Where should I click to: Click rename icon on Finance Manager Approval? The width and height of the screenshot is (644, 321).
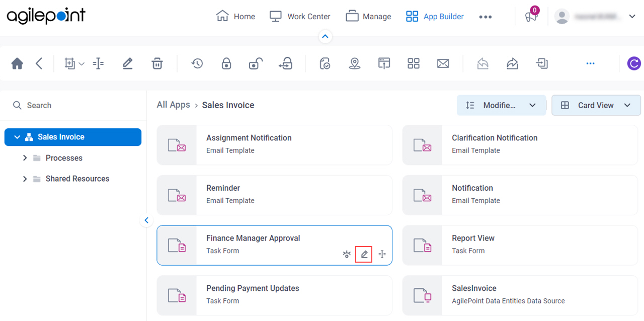(x=382, y=254)
